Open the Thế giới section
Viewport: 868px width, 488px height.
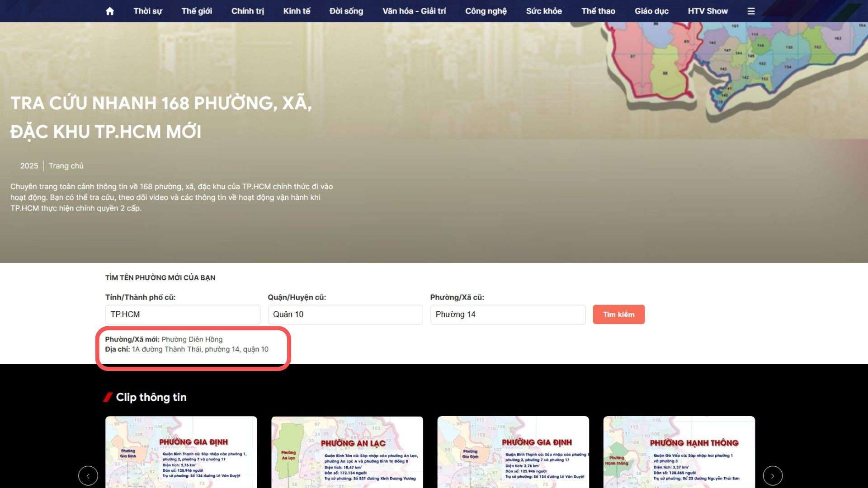pyautogui.click(x=197, y=11)
